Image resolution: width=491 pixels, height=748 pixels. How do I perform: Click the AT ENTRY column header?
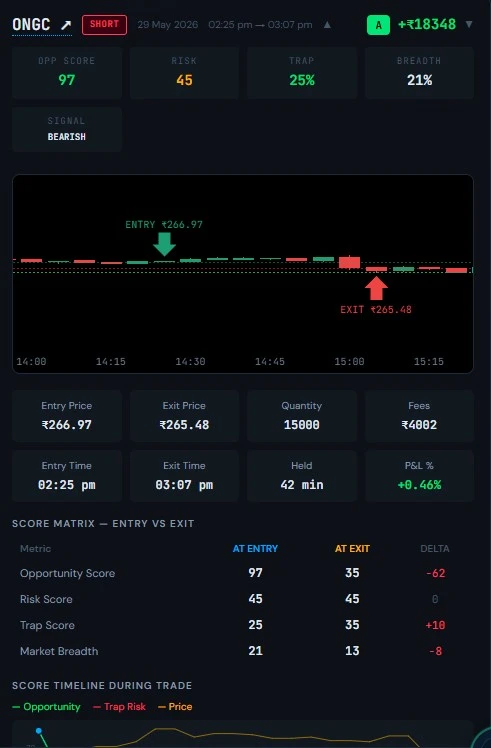(255, 549)
